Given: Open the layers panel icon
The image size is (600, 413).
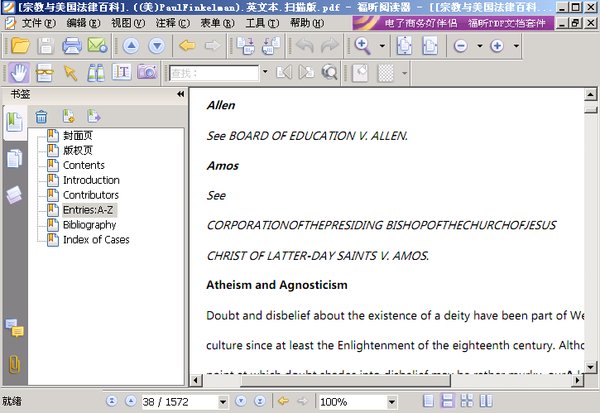Looking at the screenshot, I should coord(15,194).
